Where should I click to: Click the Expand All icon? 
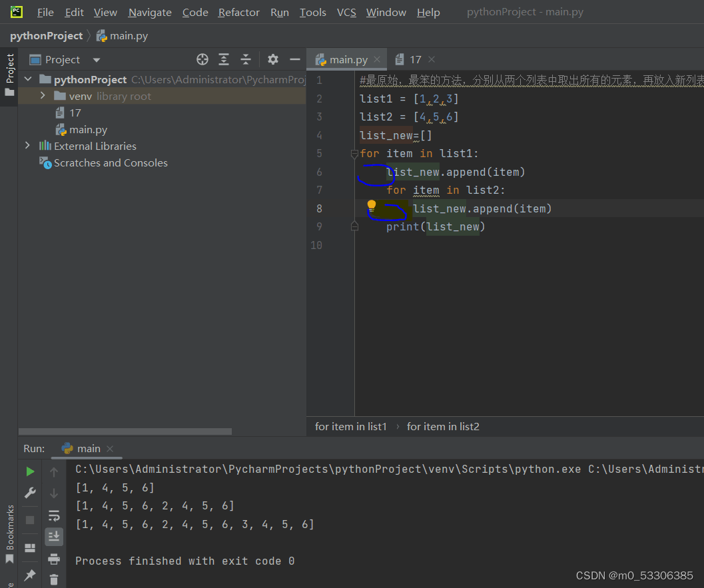pos(224,59)
